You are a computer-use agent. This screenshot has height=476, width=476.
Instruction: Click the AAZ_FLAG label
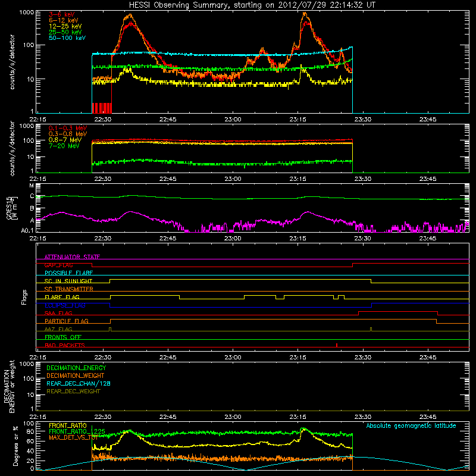pyautogui.click(x=58, y=329)
